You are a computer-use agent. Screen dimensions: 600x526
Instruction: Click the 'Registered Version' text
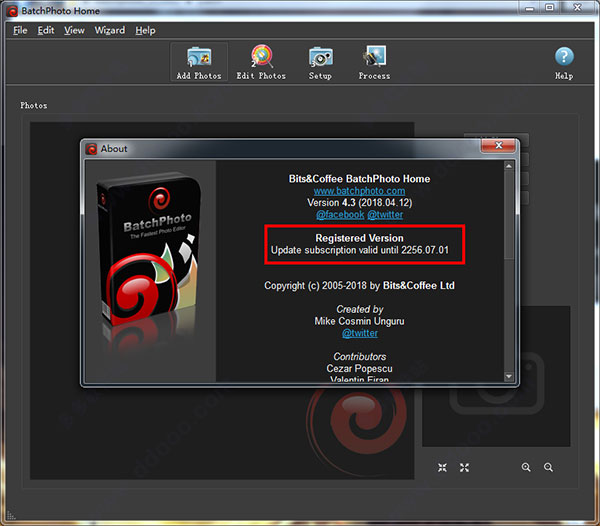(359, 238)
